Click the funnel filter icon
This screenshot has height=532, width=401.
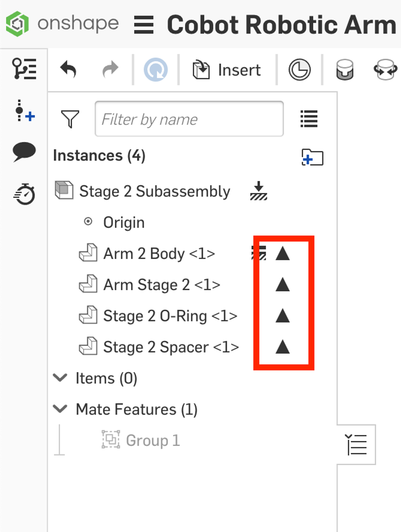pyautogui.click(x=70, y=119)
